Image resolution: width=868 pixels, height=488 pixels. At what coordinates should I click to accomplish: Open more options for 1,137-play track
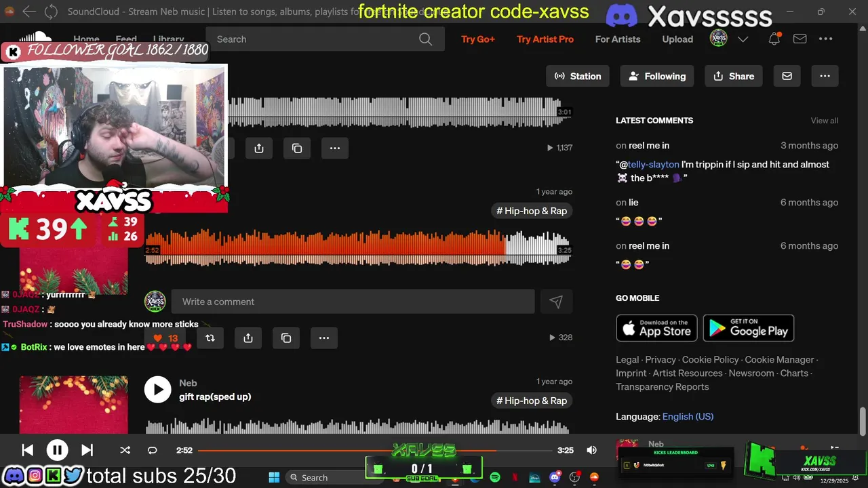[335, 148]
